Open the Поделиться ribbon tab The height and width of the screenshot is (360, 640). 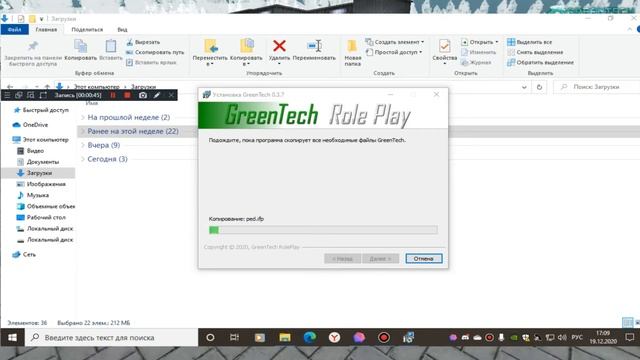click(87, 29)
